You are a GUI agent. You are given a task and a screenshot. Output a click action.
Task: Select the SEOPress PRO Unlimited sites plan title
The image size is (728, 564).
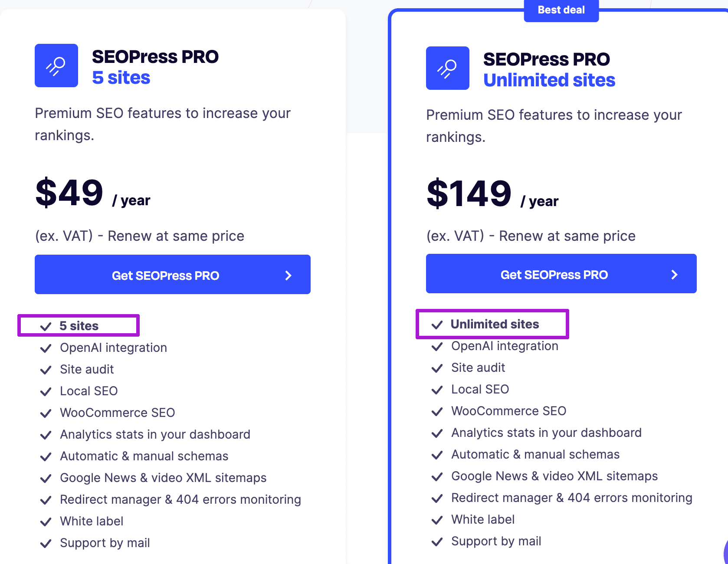point(548,69)
